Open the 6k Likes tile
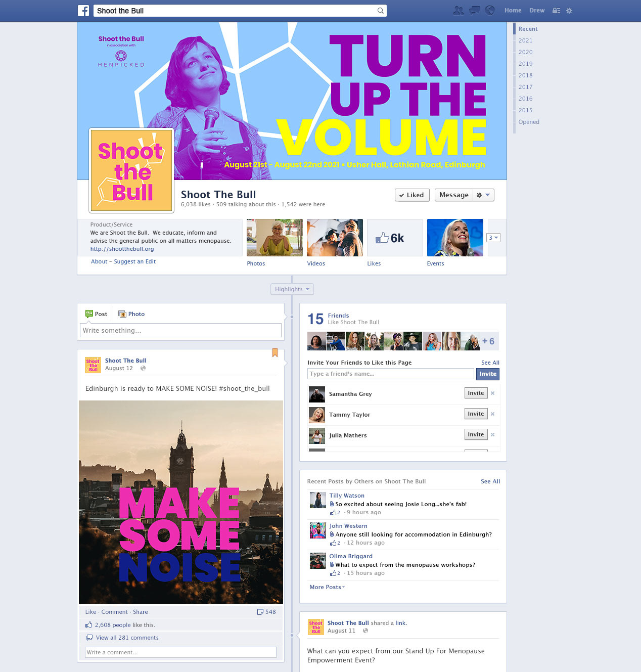 (395, 238)
